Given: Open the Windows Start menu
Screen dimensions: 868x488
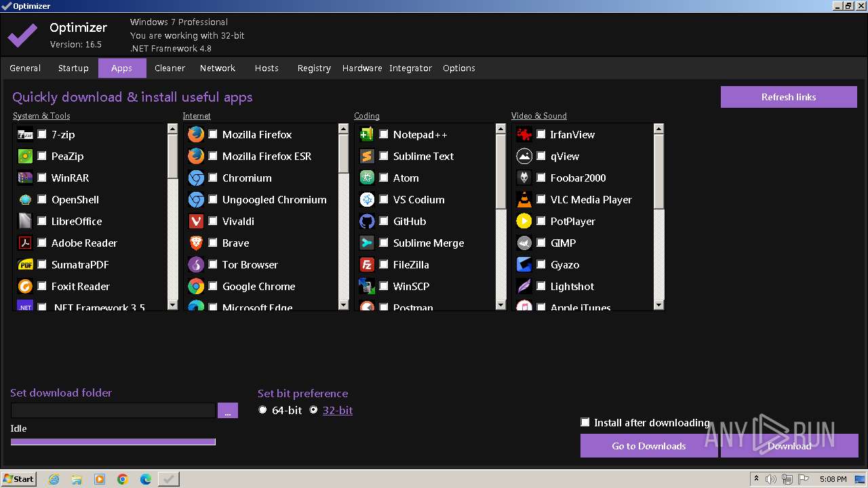Looking at the screenshot, I should 19,479.
